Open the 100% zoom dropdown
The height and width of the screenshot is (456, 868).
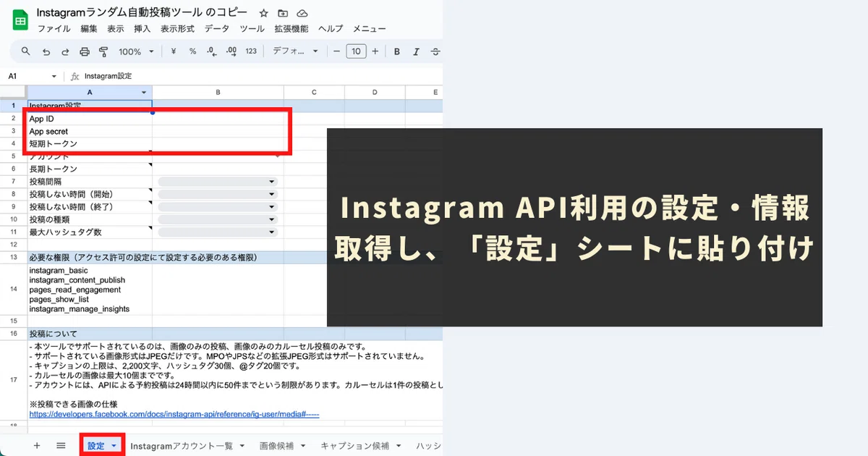[x=137, y=51]
